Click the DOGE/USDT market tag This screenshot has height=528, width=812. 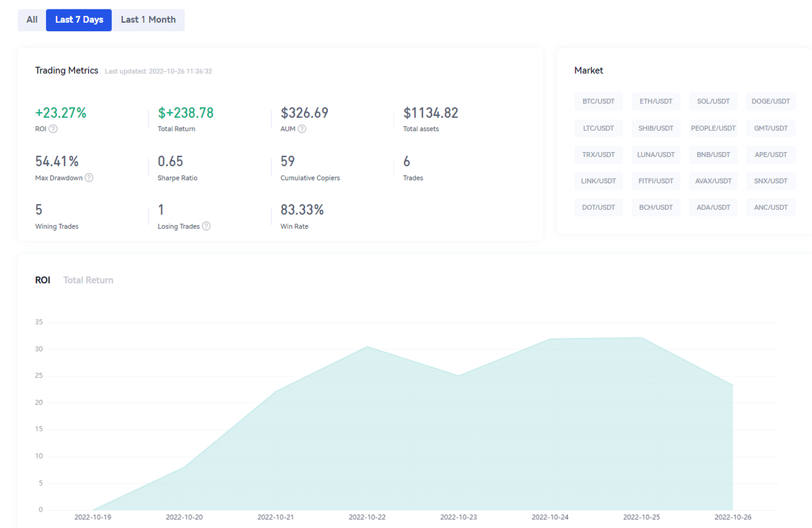(770, 101)
